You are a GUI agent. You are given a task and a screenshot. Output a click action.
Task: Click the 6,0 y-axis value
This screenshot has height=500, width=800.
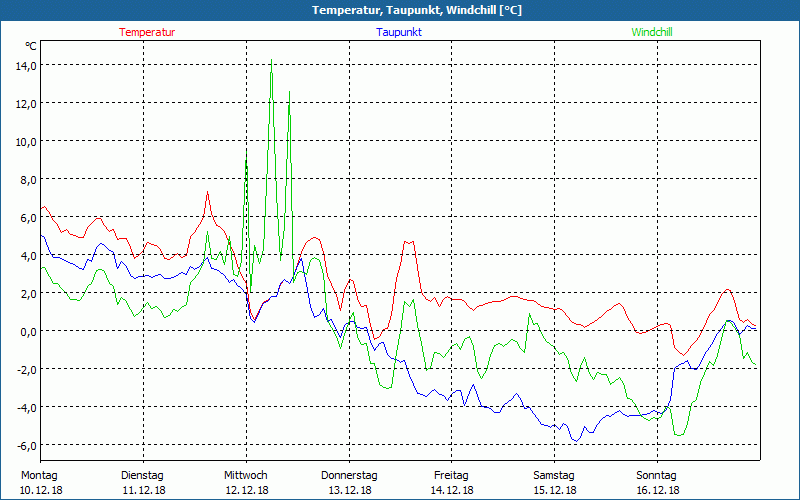click(28, 217)
